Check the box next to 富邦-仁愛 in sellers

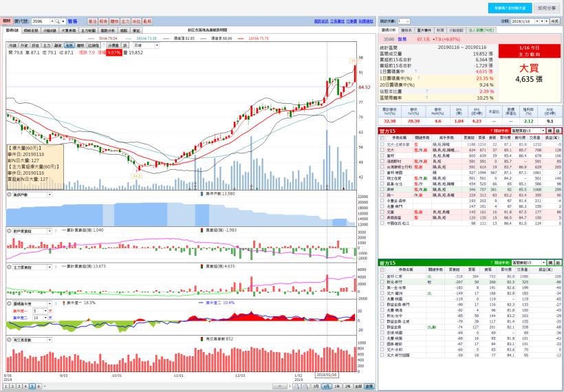(x=382, y=275)
